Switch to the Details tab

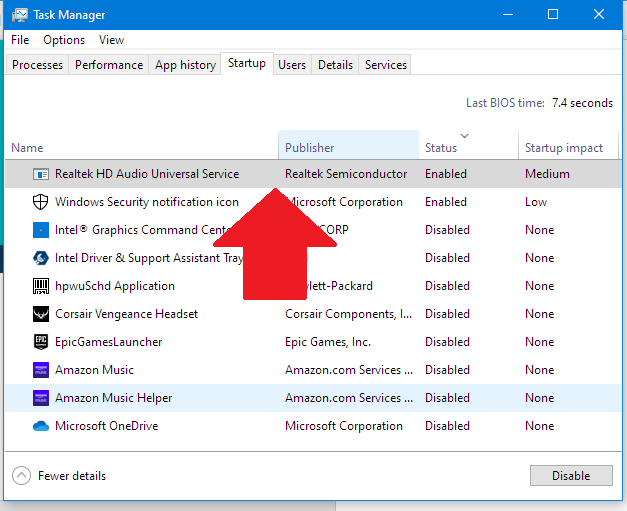coord(335,65)
